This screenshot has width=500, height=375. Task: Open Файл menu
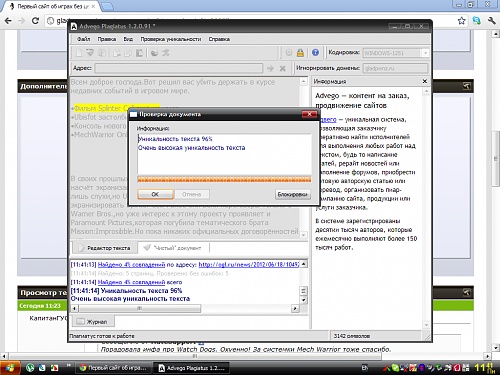[84, 39]
